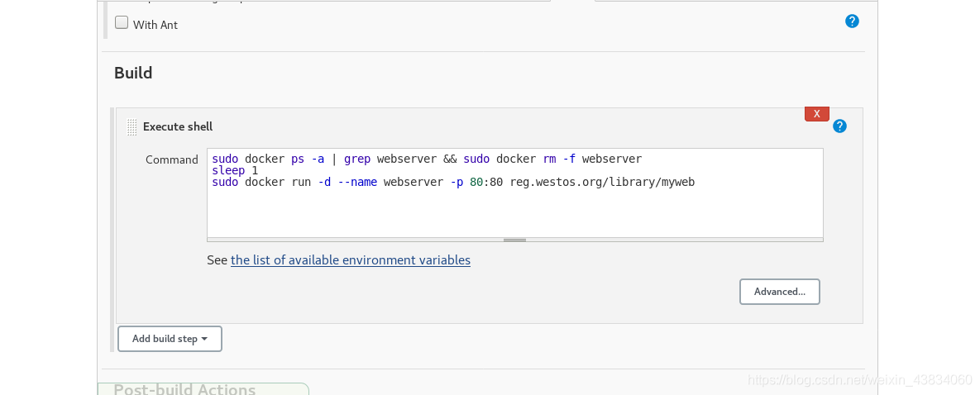Grab the Execute shell drag handle

131,127
